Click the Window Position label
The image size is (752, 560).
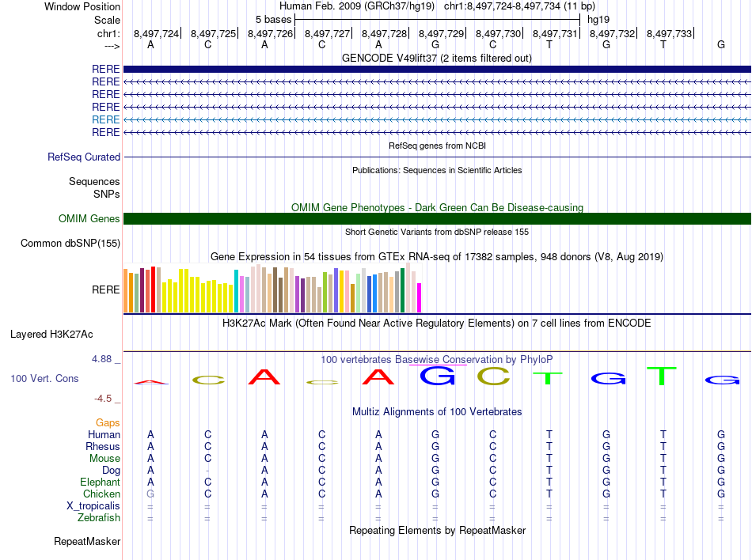click(x=82, y=6)
